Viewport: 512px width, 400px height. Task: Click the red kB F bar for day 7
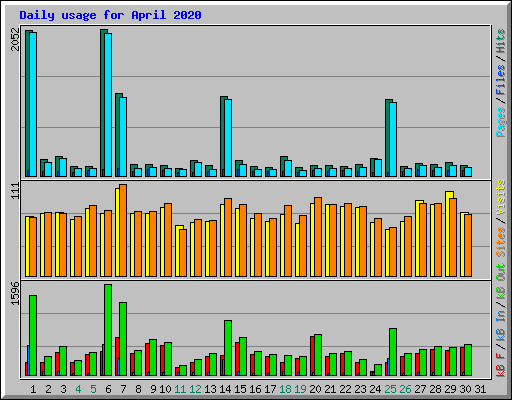pyautogui.click(x=117, y=356)
